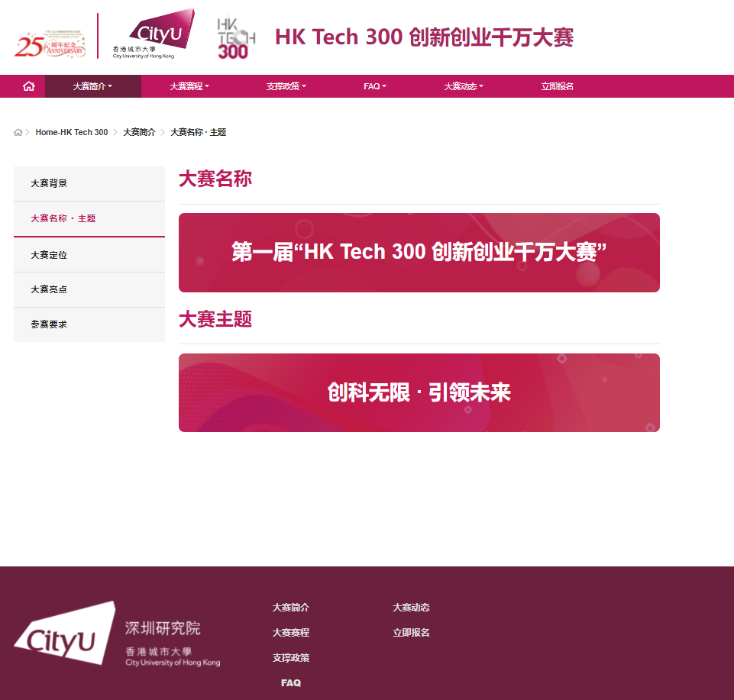
Task: Expand the 大赛简介 dropdown menu
Action: 92,86
